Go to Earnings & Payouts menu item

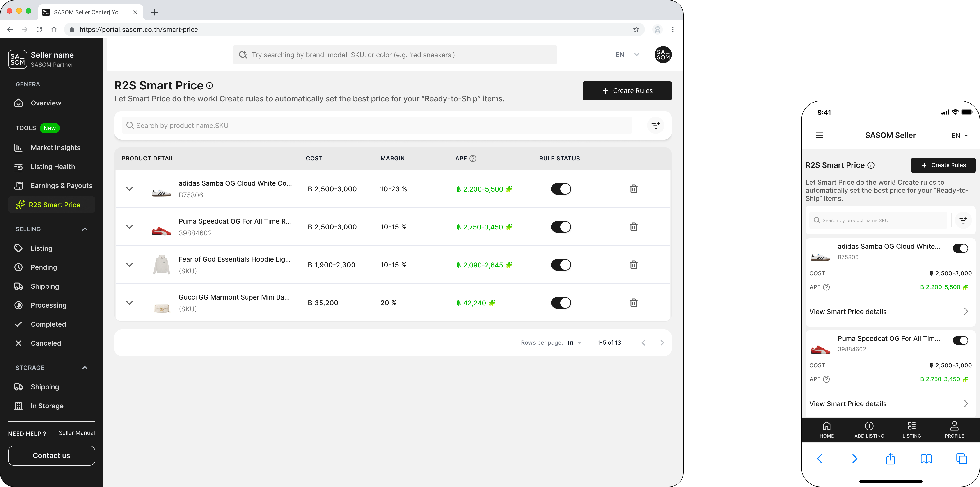pos(61,186)
